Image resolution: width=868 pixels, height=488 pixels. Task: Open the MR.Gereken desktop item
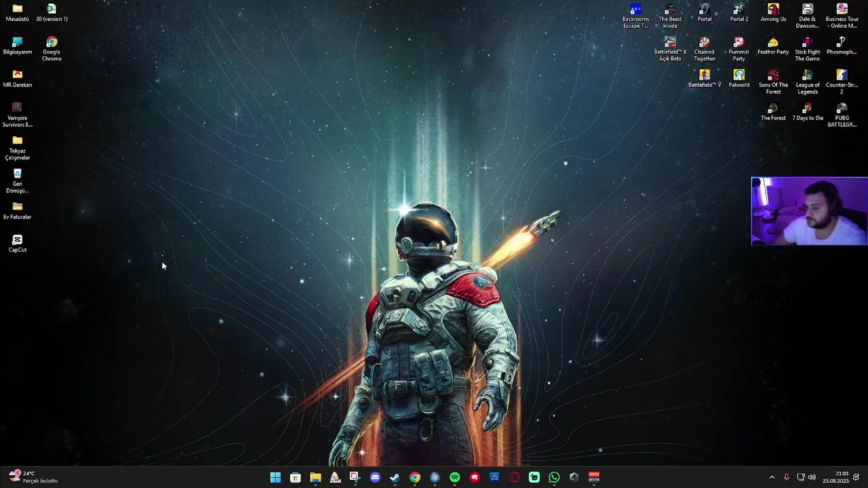tap(17, 79)
